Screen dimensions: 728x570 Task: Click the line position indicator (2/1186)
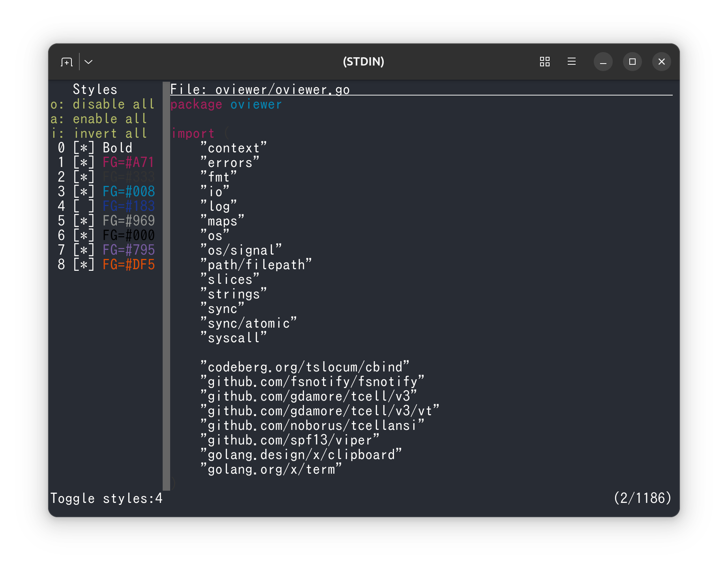point(642,498)
